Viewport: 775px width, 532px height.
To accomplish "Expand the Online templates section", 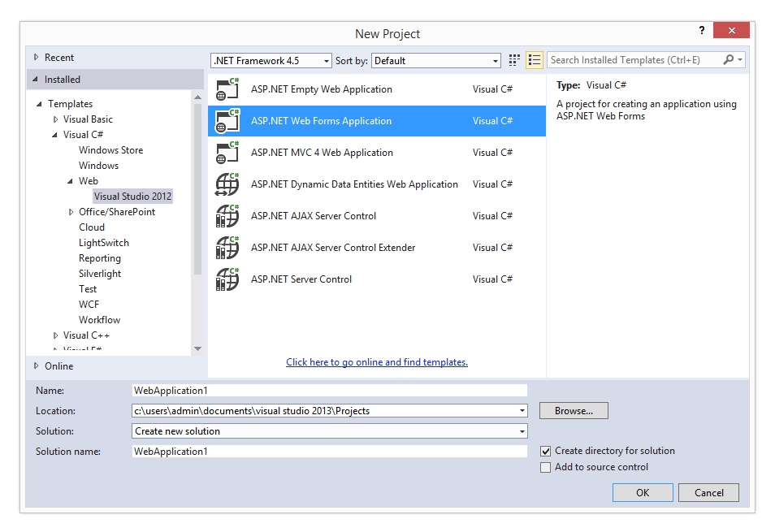I will tap(36, 366).
